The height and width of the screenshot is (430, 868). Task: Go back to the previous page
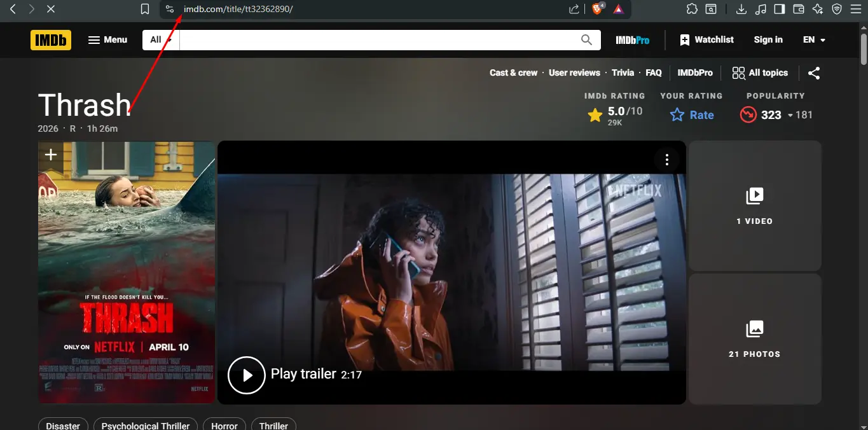click(13, 9)
